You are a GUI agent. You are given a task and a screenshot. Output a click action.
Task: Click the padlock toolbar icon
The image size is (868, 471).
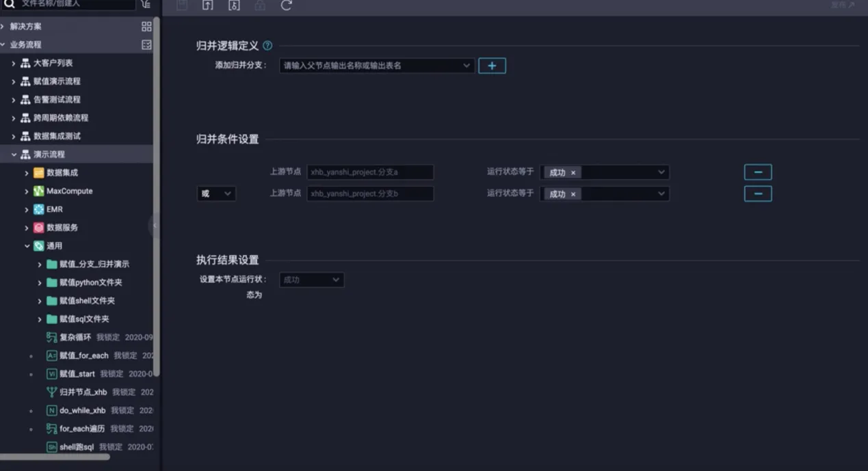(x=260, y=5)
